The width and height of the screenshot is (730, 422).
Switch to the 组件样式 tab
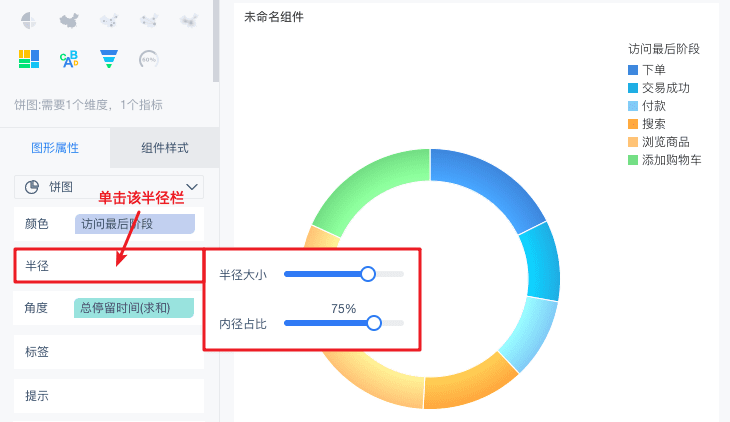tap(165, 148)
